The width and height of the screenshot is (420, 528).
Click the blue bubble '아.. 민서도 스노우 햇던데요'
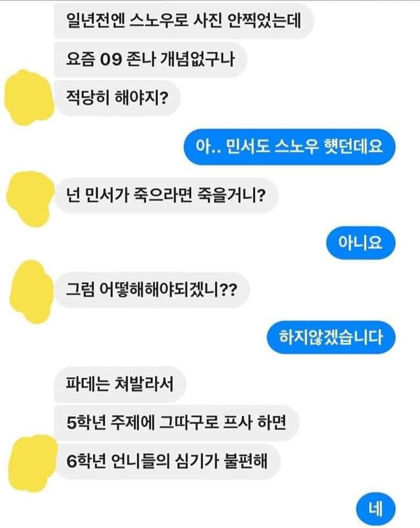(289, 146)
